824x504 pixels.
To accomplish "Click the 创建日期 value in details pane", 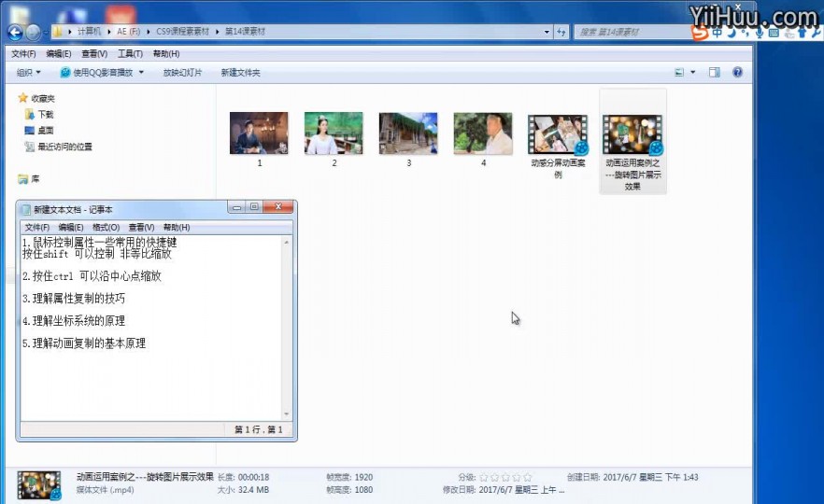I will tap(650, 477).
